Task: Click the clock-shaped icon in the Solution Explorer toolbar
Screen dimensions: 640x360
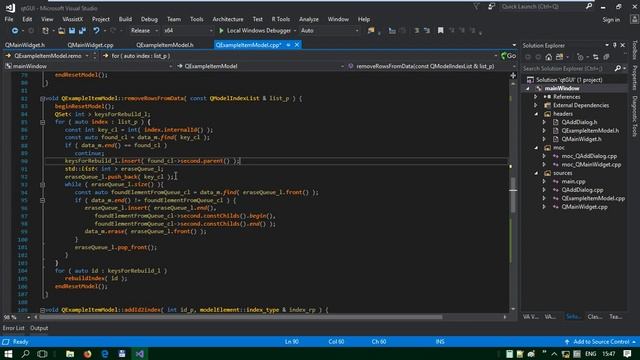Action: click(x=580, y=57)
